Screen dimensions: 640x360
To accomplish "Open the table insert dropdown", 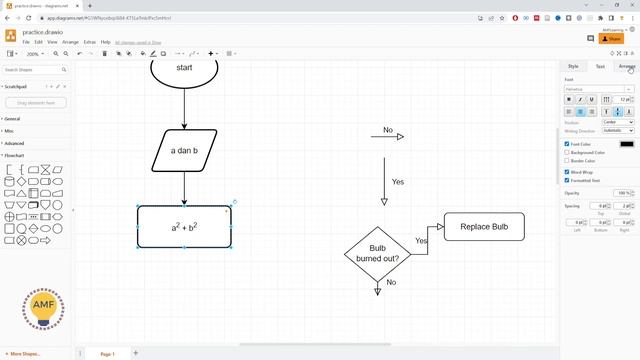I will pyautogui.click(x=231, y=53).
